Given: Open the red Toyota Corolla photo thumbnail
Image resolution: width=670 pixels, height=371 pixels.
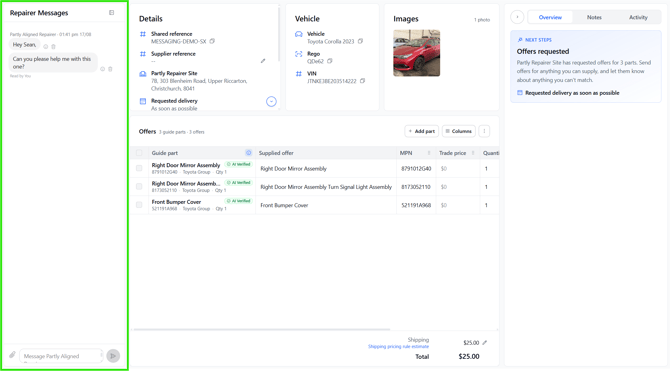Looking at the screenshot, I should click(x=417, y=53).
